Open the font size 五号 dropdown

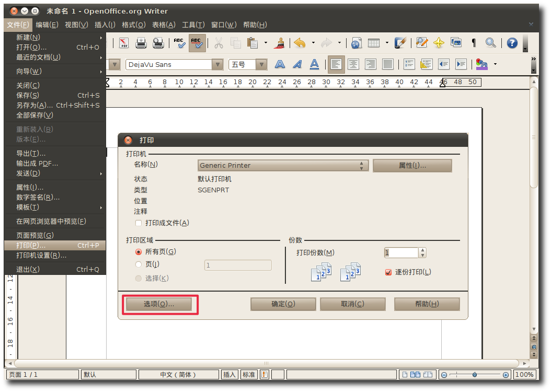(261, 65)
